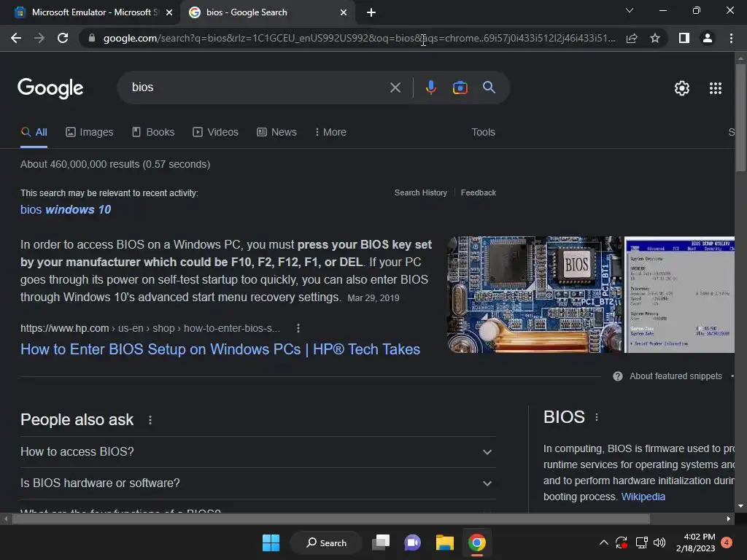Open the Chrome profile icon
Screen dimensions: 747x560
tap(708, 38)
